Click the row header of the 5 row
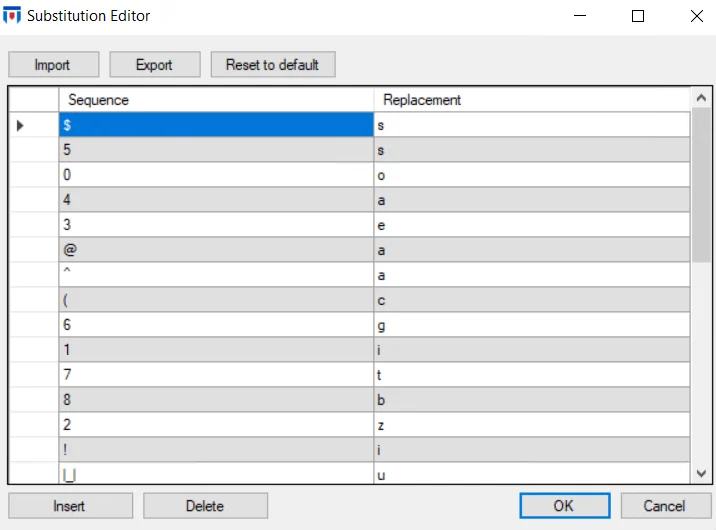 pyautogui.click(x=34, y=150)
